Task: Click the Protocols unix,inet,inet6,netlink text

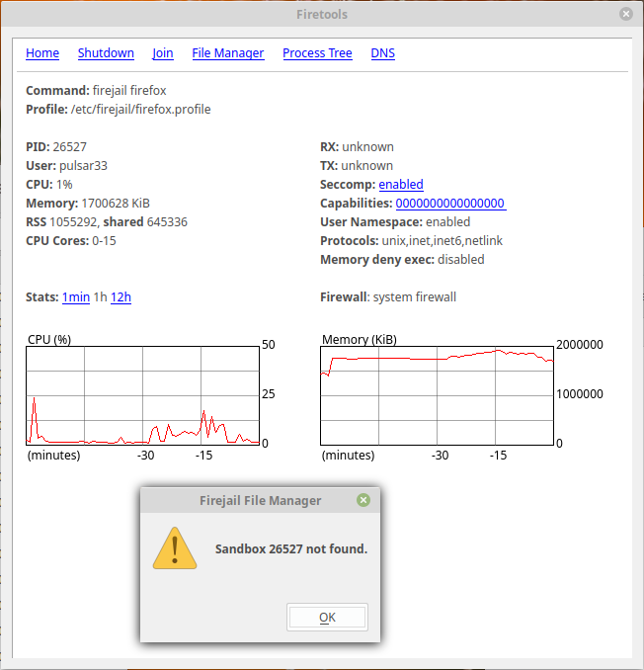Action: pyautogui.click(x=411, y=240)
